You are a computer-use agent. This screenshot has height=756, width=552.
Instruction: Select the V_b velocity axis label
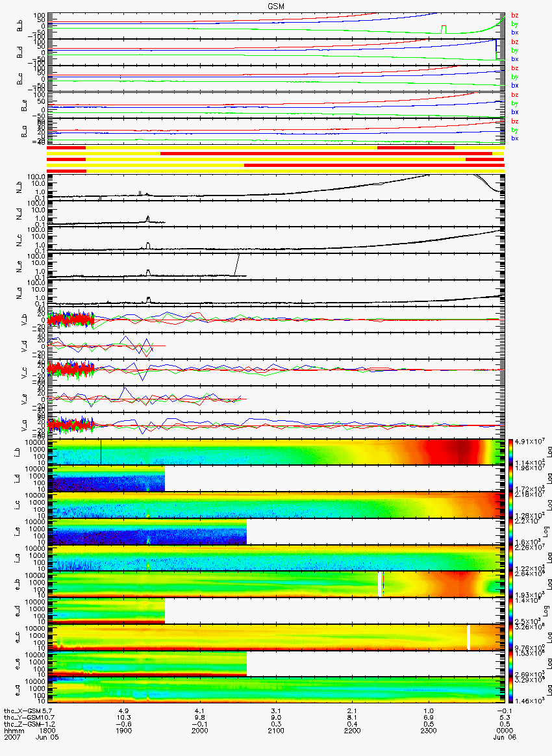pyautogui.click(x=23, y=319)
